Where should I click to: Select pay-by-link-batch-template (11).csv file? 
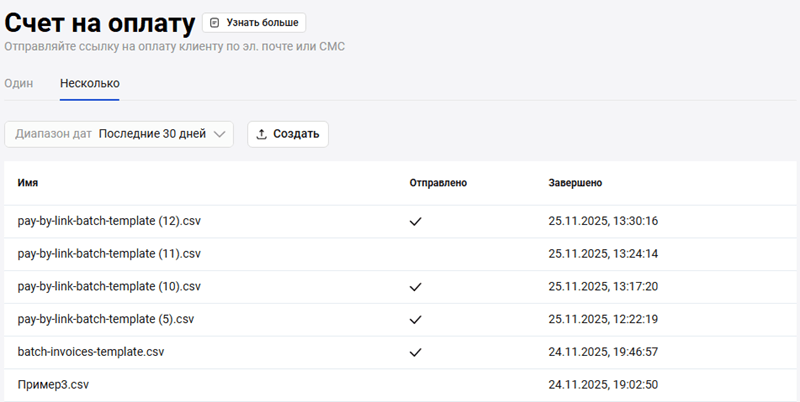[109, 254]
